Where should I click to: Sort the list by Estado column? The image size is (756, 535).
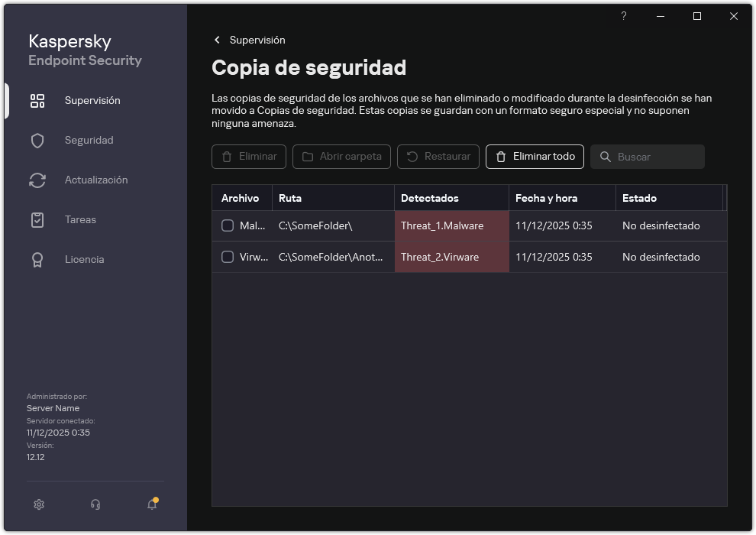pyautogui.click(x=640, y=197)
